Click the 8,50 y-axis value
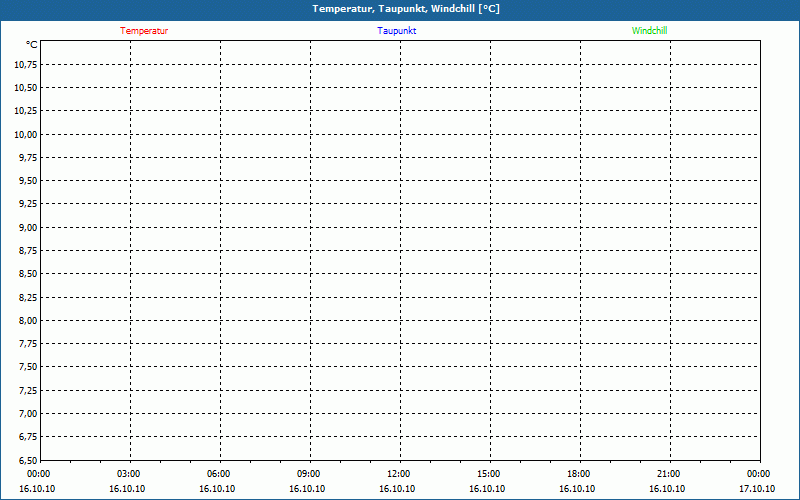Screen dimensions: 800x500 28,274
